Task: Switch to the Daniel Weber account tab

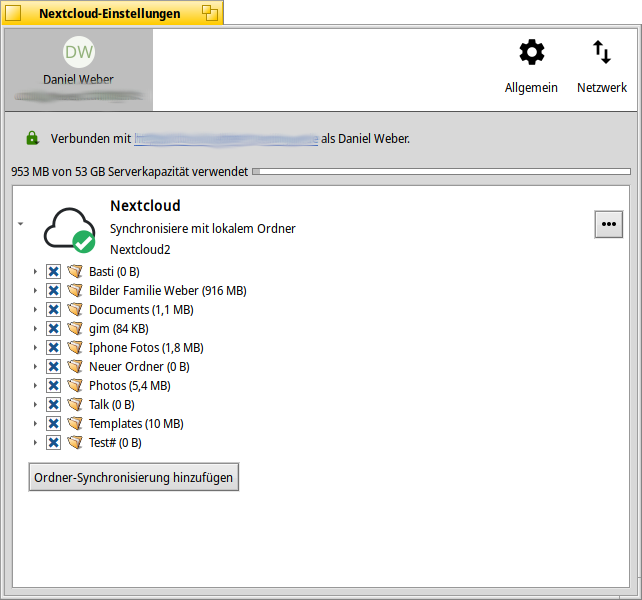Action: click(78, 68)
